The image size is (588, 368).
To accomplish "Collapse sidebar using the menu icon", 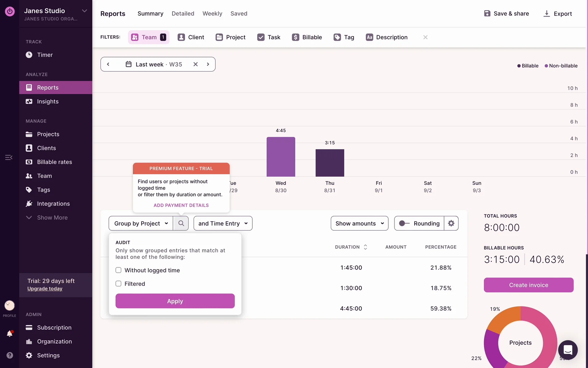I will point(9,157).
